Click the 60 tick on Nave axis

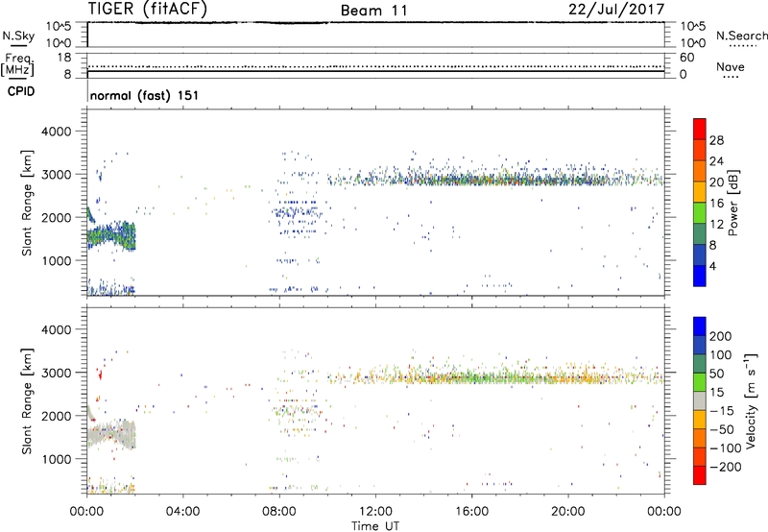tap(686, 58)
